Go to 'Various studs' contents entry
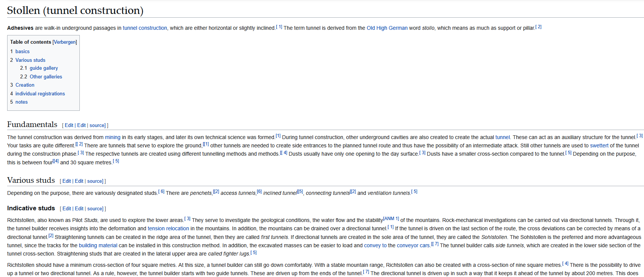The width and height of the screenshot is (644, 277). [30, 60]
